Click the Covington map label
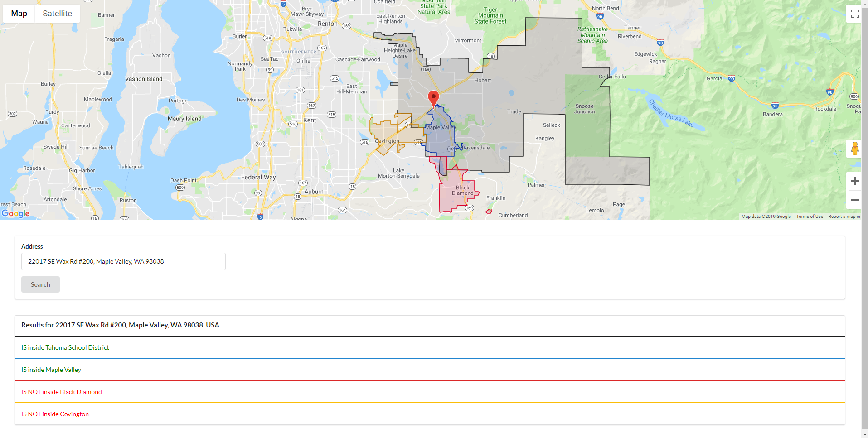Image resolution: width=868 pixels, height=438 pixels. [387, 141]
